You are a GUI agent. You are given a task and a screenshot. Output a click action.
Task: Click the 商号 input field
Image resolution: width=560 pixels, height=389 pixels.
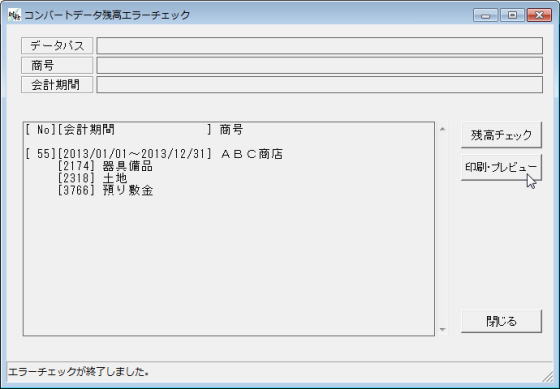[x=319, y=65]
